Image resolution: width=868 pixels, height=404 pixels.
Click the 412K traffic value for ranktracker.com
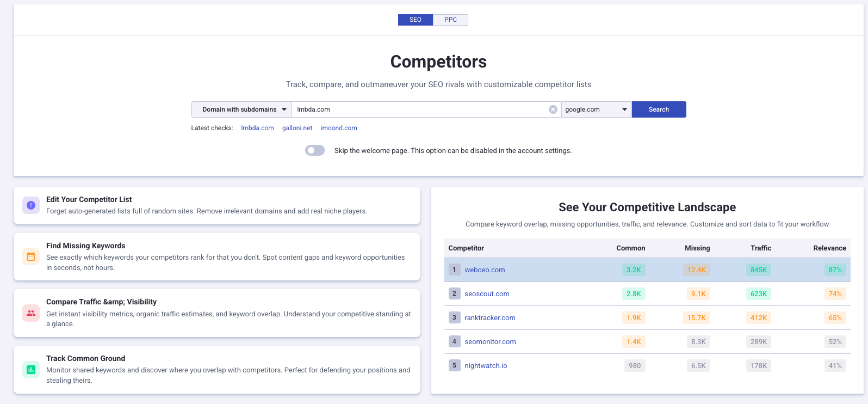(x=759, y=317)
